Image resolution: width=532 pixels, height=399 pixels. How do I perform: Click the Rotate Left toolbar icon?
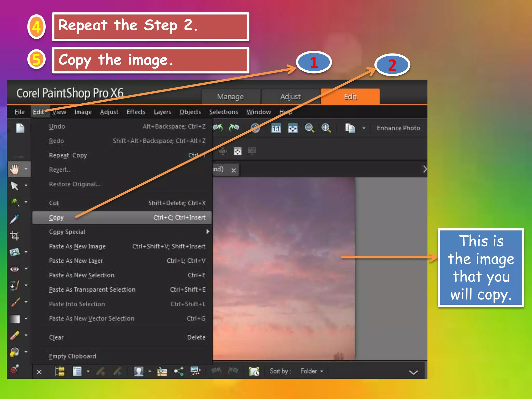click(x=218, y=128)
